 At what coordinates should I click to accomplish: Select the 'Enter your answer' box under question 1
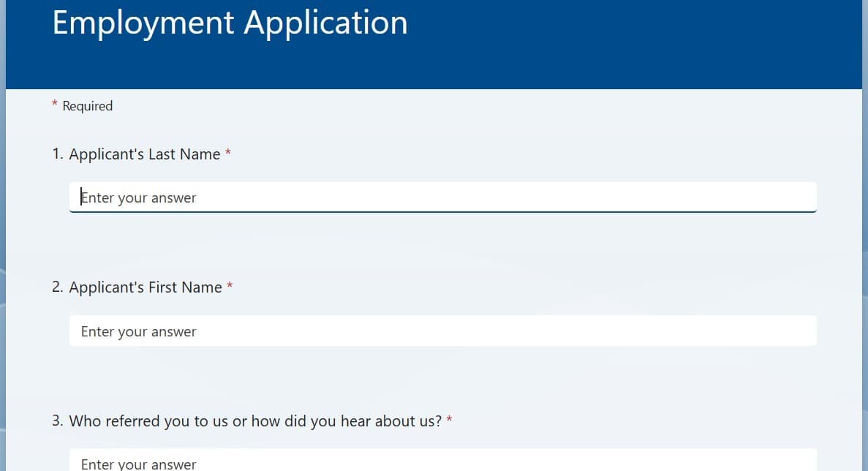coord(442,197)
